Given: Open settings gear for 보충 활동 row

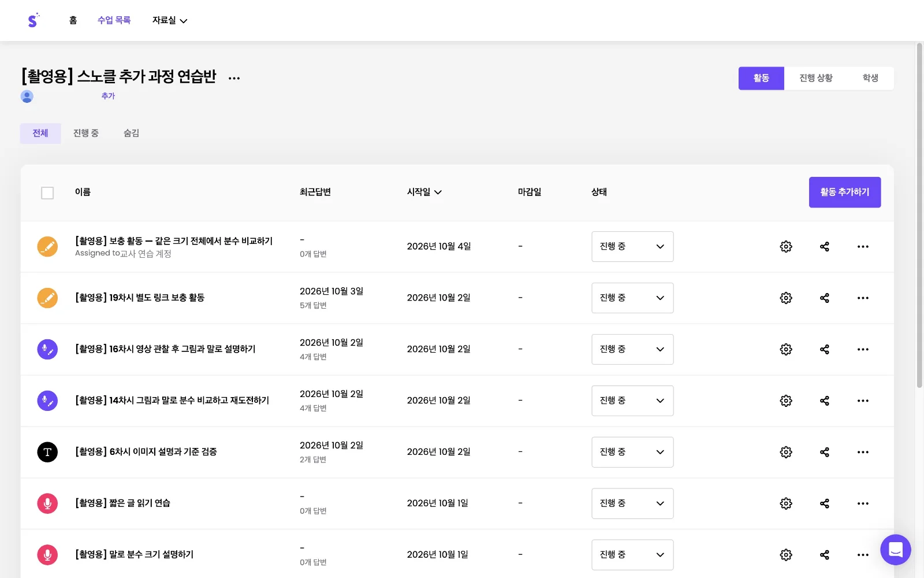Looking at the screenshot, I should (x=786, y=247).
